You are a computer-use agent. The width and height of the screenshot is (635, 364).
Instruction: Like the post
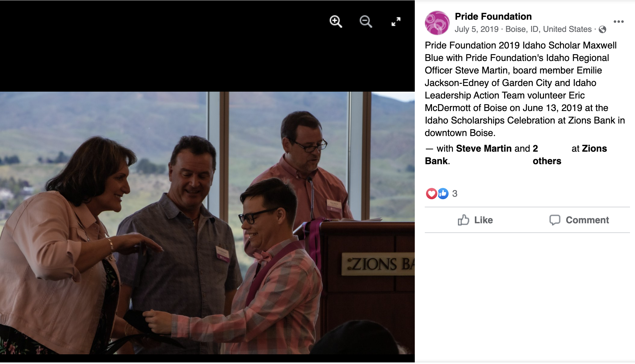pyautogui.click(x=475, y=220)
